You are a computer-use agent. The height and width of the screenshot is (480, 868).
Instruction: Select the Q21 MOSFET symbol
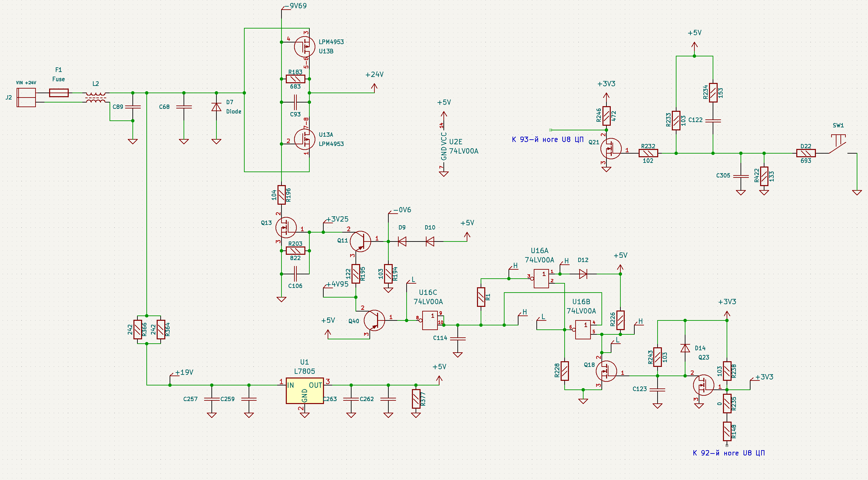[611, 149]
